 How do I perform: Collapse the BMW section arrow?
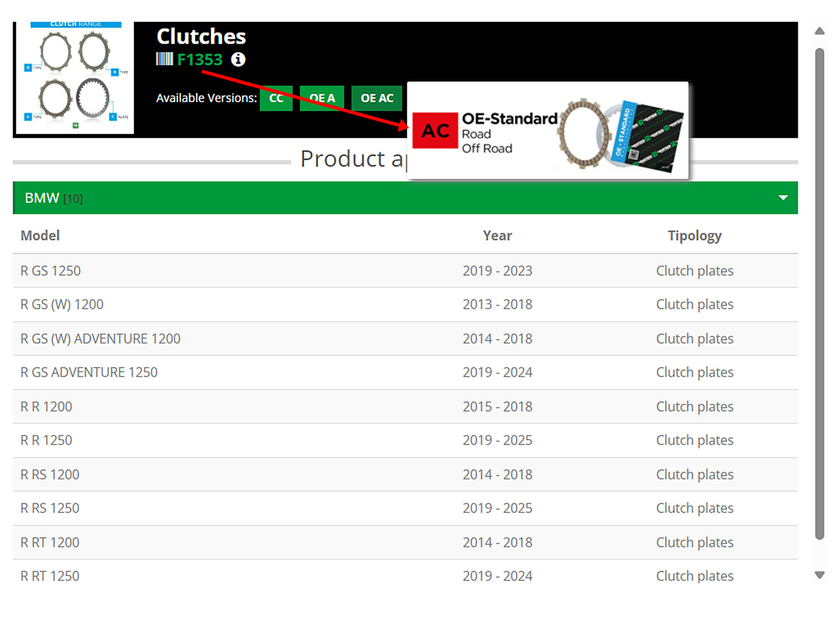pyautogui.click(x=783, y=198)
